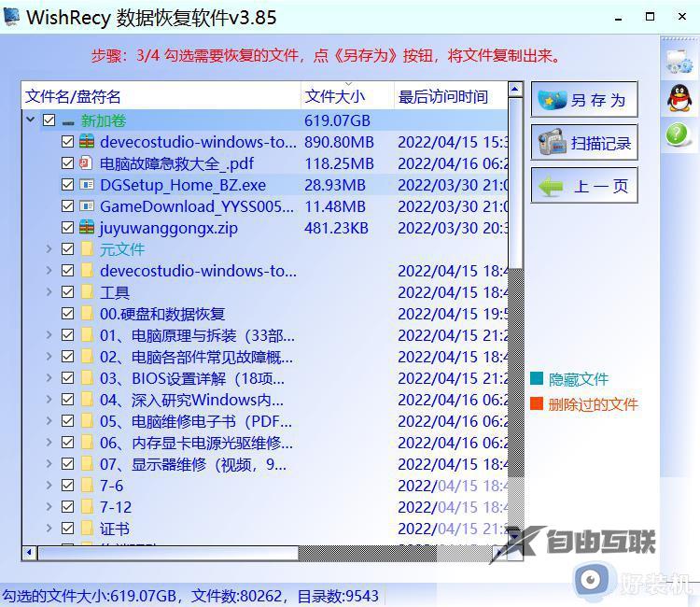Click the orange 删除过的文件 legend swatch
The image size is (700, 607).
coord(537,403)
